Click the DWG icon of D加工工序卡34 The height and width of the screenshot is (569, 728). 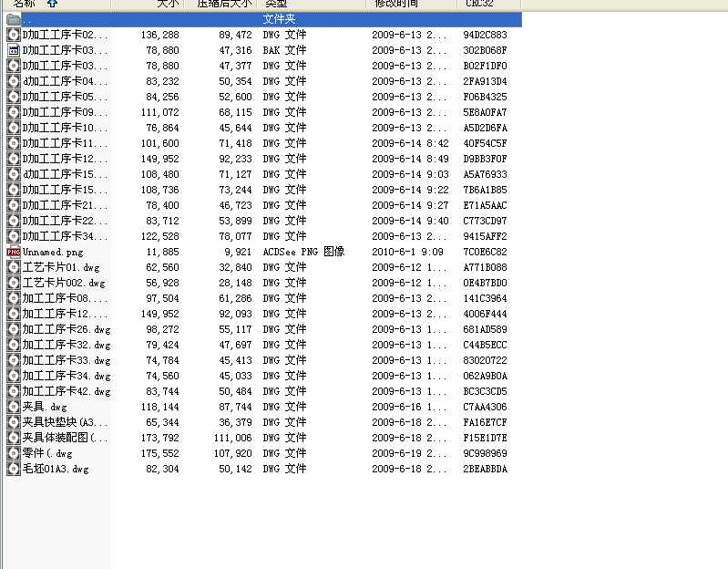tap(14, 236)
